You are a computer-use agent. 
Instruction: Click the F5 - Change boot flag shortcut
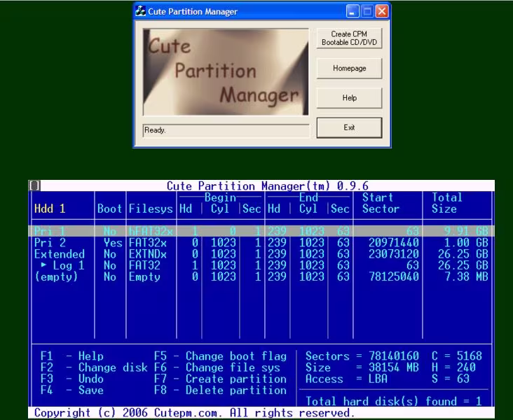click(220, 356)
